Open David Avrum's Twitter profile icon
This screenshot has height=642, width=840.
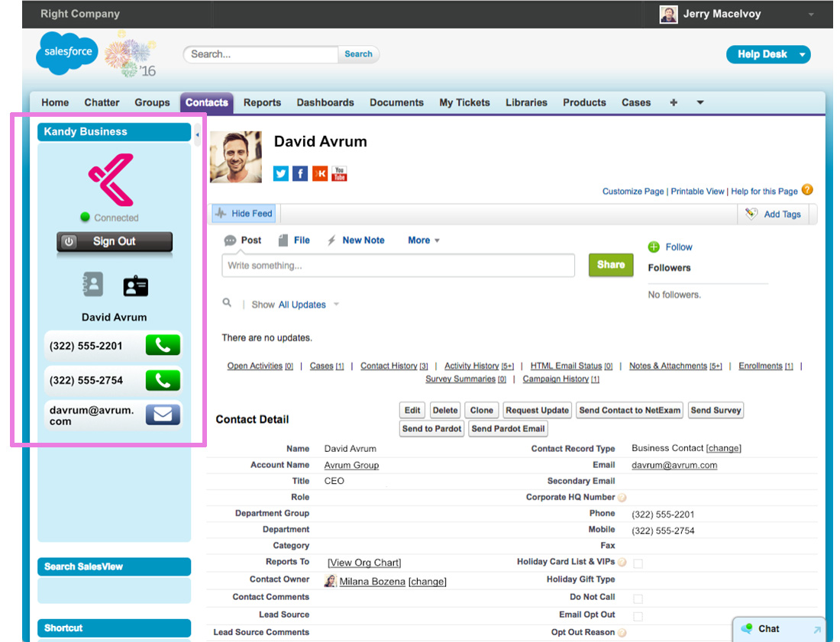[x=281, y=173]
